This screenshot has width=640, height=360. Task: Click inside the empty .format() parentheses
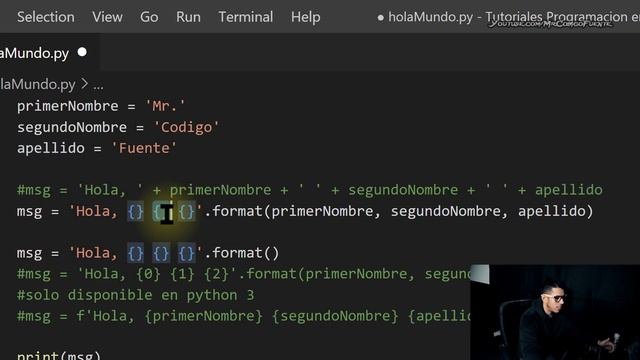click(271, 253)
